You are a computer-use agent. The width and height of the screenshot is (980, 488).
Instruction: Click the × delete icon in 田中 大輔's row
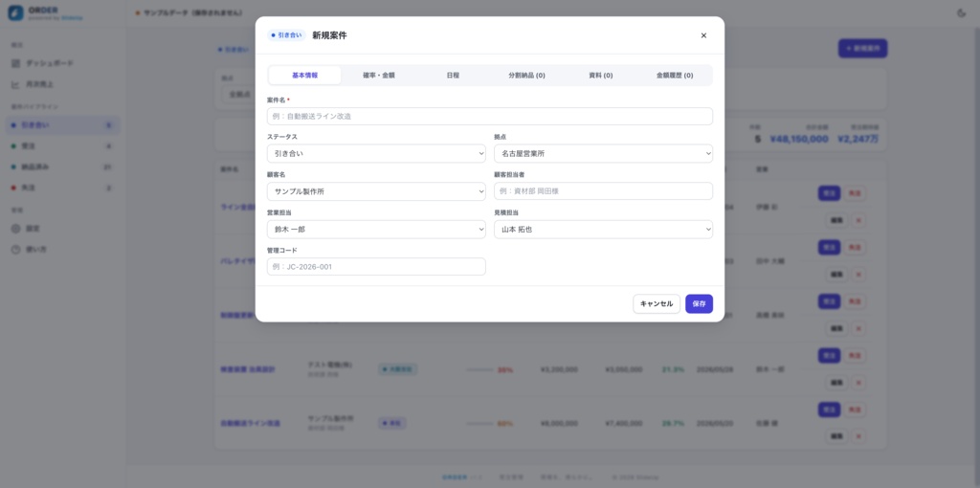point(858,275)
